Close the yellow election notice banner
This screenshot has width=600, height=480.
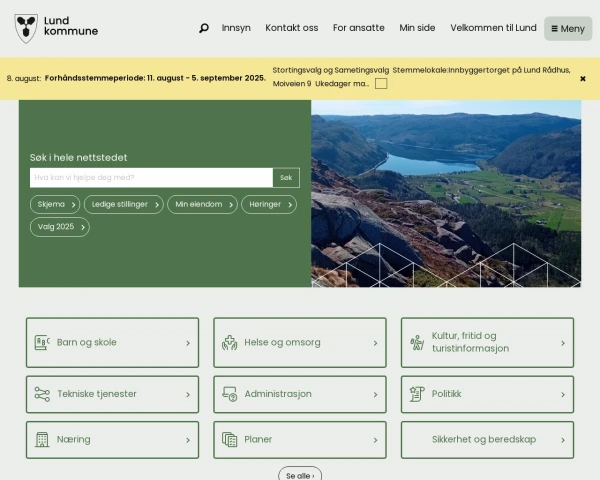[583, 78]
